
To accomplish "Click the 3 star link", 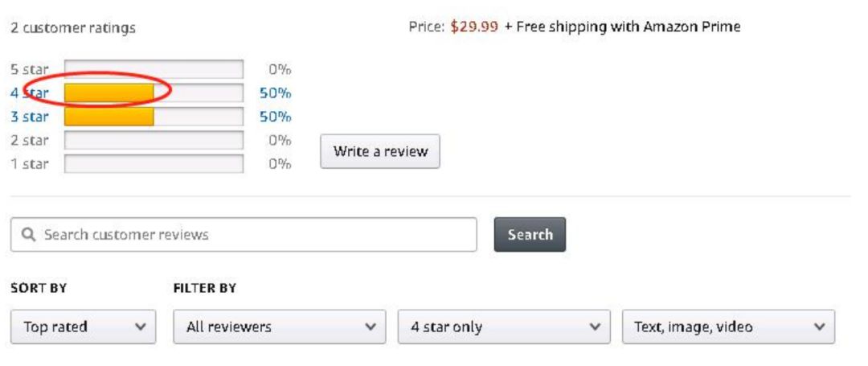I will (30, 117).
